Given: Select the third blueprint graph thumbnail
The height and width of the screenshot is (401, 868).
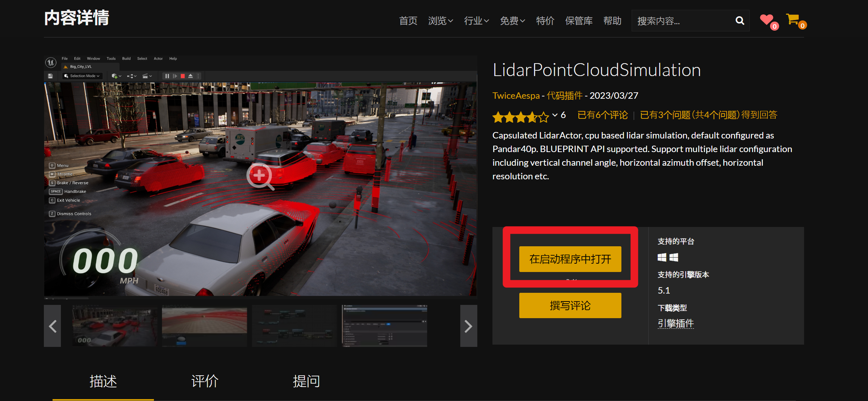Looking at the screenshot, I should [294, 326].
